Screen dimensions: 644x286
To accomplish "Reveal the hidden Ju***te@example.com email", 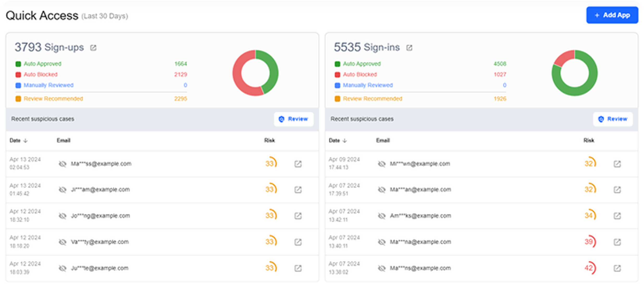I will [63, 268].
